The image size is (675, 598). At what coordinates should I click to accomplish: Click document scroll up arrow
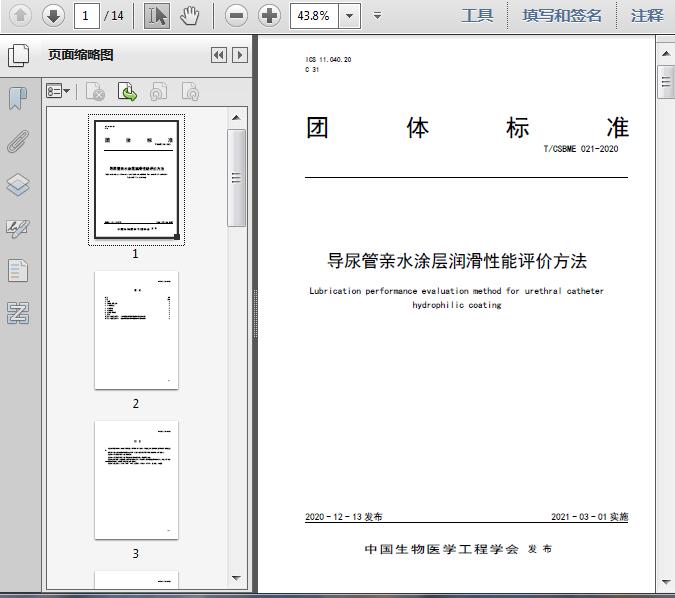(666, 54)
